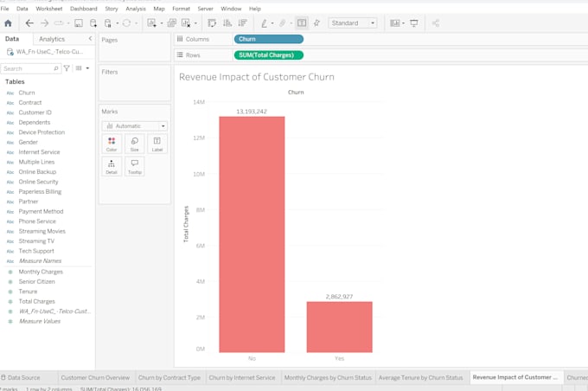Open the Format menu
The image size is (588, 391).
tap(181, 9)
